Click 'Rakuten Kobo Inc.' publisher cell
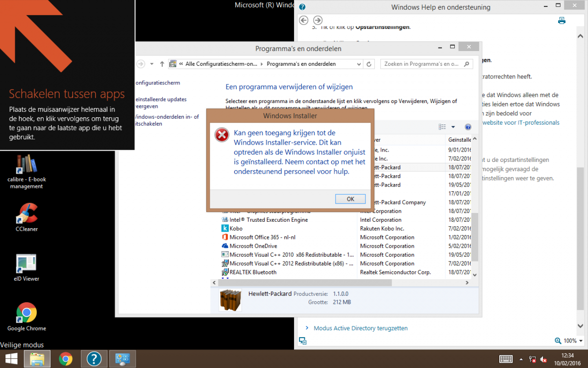588x368 pixels. point(382,229)
